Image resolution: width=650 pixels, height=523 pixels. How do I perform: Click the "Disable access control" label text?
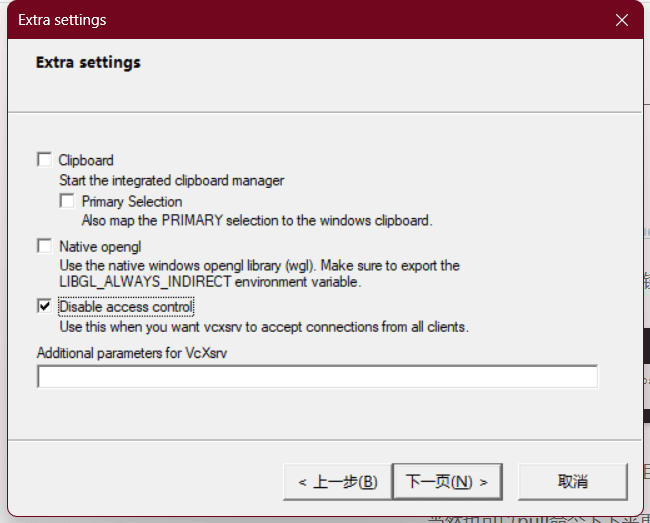pyautogui.click(x=126, y=307)
